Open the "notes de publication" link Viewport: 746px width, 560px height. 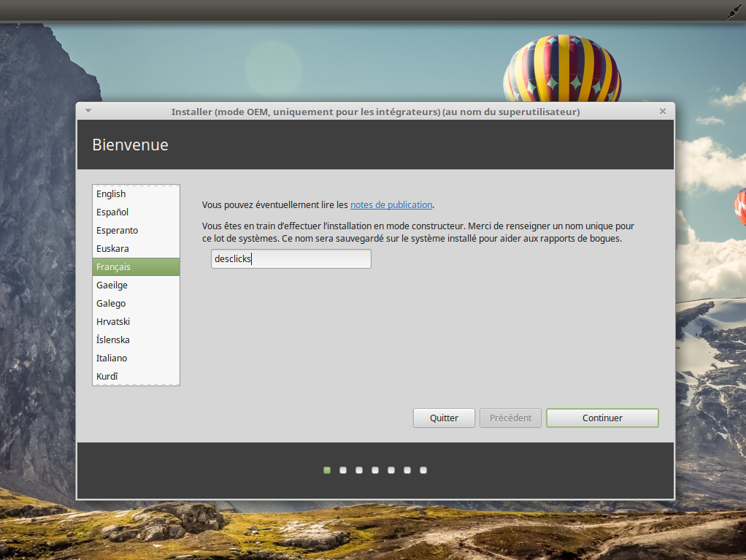click(391, 205)
